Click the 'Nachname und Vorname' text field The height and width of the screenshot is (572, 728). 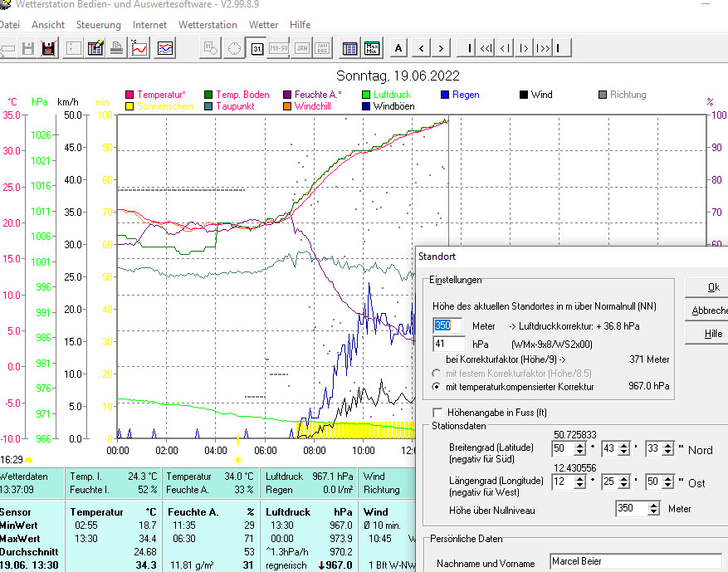pos(635,564)
